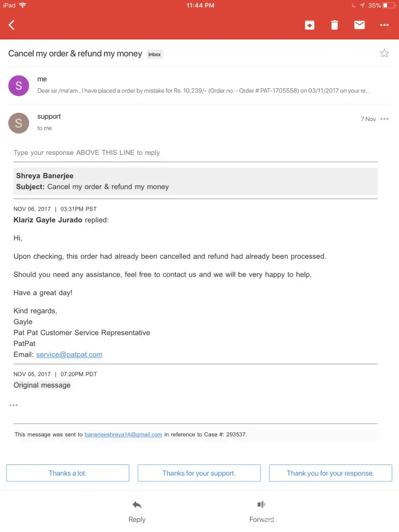Show trimmed quoted content dots

[13, 405]
